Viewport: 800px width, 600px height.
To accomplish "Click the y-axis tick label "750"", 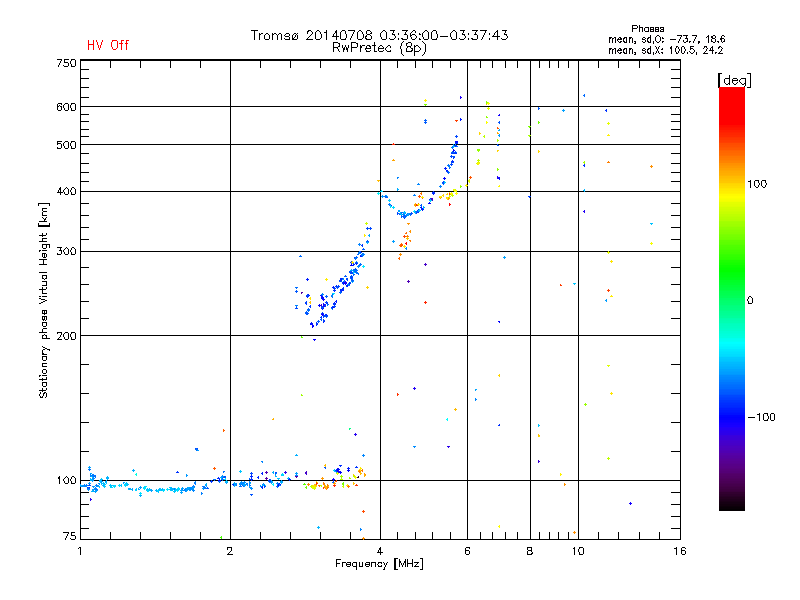I will (67, 63).
